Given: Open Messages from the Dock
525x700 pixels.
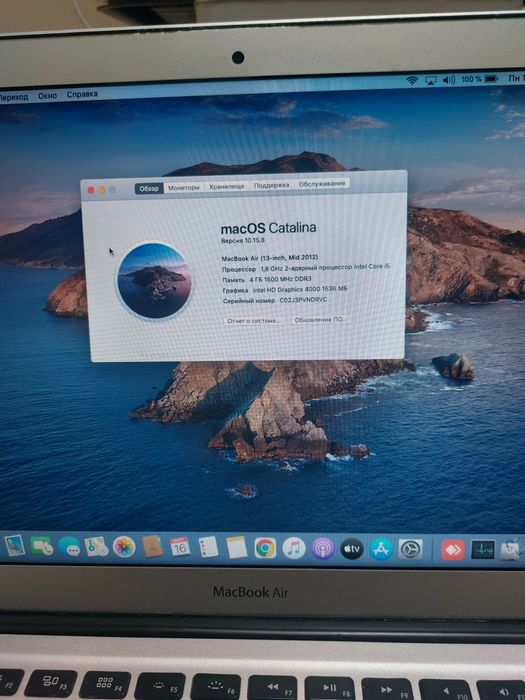Looking at the screenshot, I should (x=69, y=546).
